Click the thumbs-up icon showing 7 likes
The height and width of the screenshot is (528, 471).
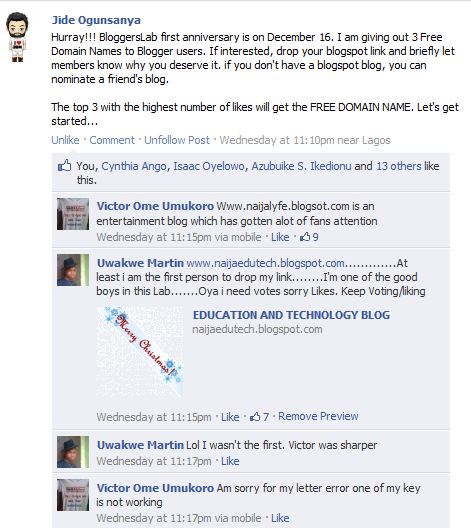[x=255, y=417]
